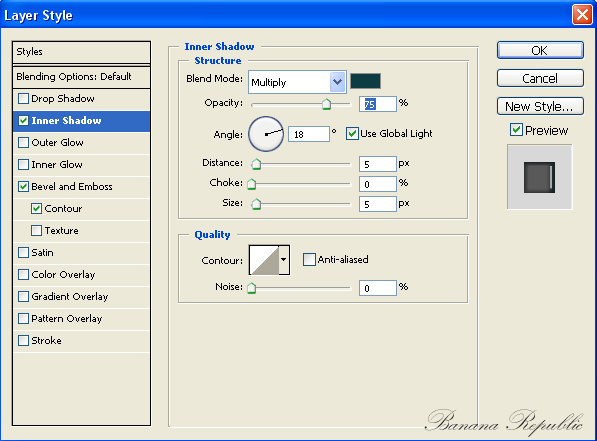Click the Distance value field

(x=377, y=164)
